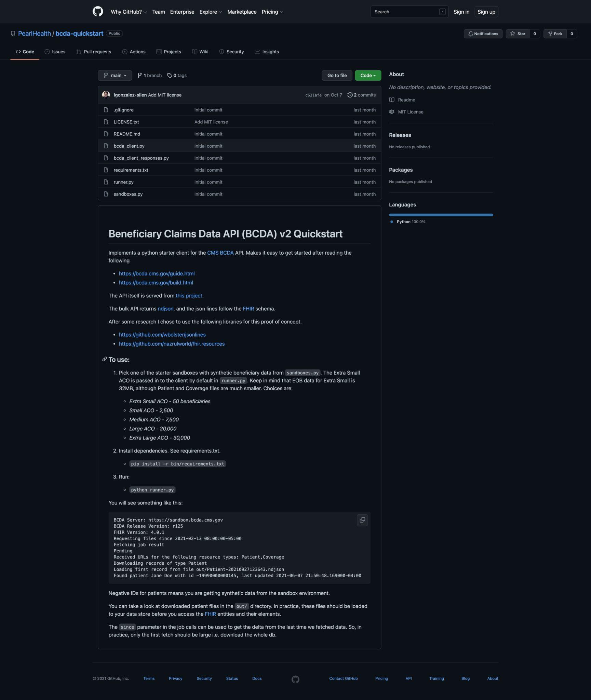Open commit c631afe
This screenshot has height=700, width=591.
(x=313, y=95)
